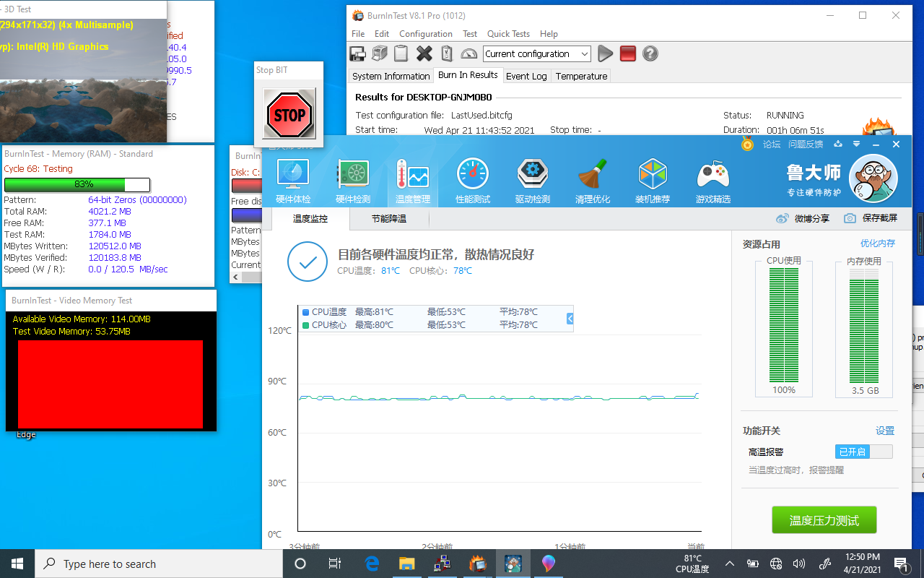Collapse the CPU temperature legend arrow

[570, 318]
